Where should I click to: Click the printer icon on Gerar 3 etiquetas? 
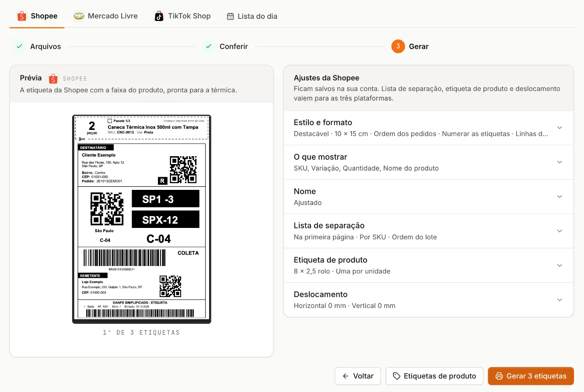tap(499, 376)
